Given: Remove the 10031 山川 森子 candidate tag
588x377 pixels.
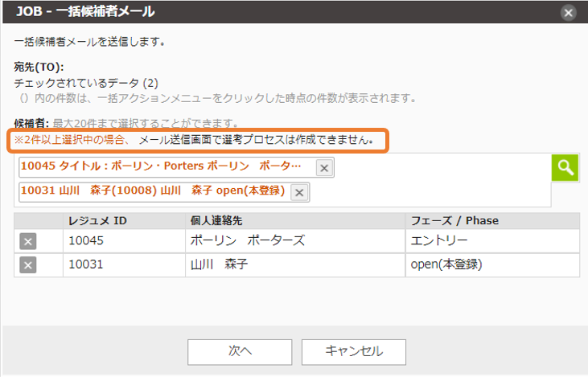Looking at the screenshot, I should pyautogui.click(x=299, y=192).
